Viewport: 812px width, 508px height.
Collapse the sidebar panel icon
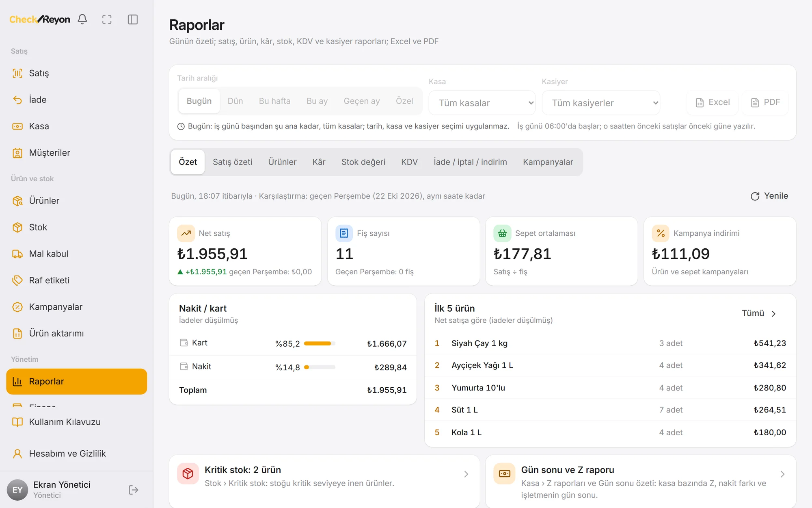click(133, 20)
